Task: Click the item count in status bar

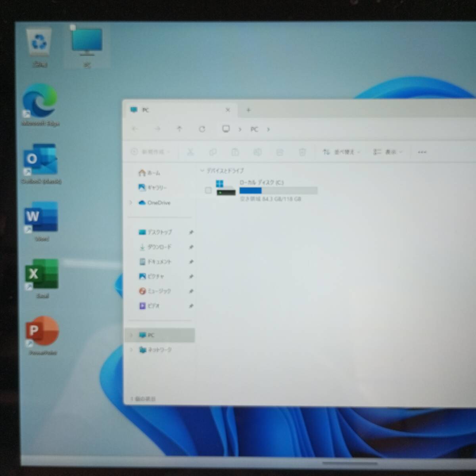Action: click(143, 399)
